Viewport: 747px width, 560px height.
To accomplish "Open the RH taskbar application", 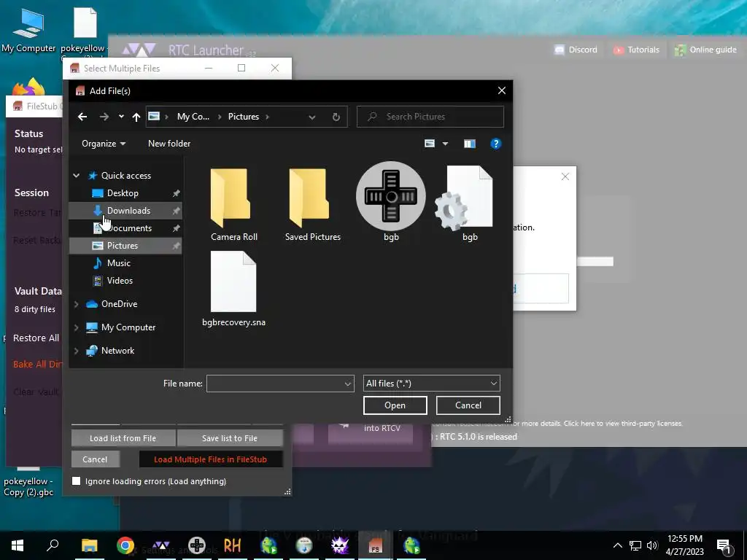I will click(x=233, y=545).
